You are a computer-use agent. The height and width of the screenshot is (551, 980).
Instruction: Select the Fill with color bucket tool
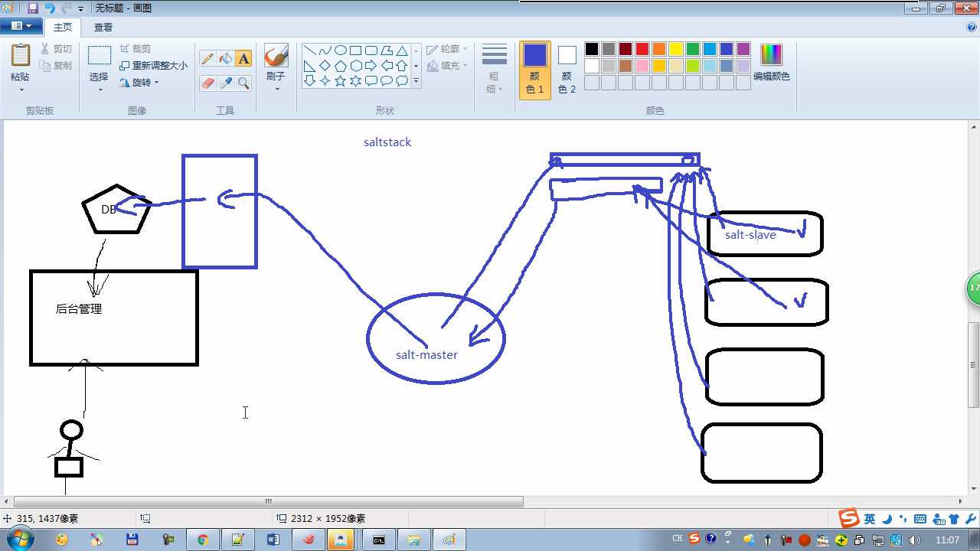[226, 59]
